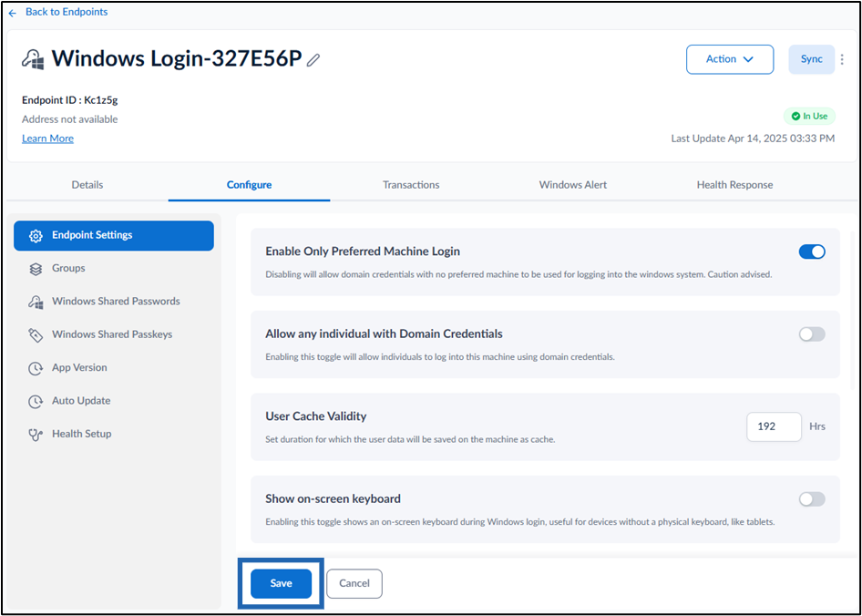Click the pencil edit icon next to endpoint name
Image resolution: width=862 pixels, height=616 pixels.
313,59
